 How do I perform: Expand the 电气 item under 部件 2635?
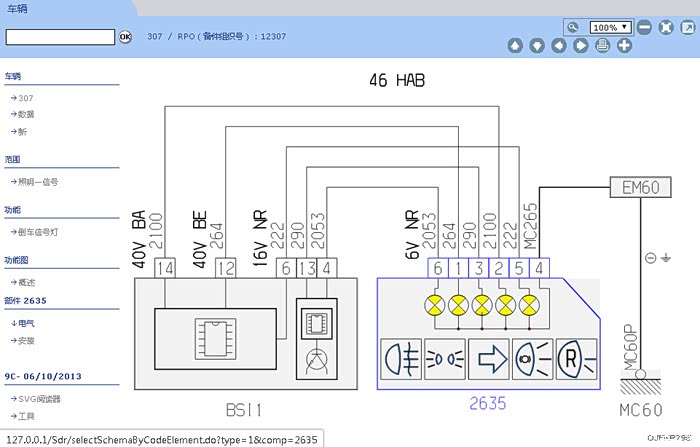point(26,323)
